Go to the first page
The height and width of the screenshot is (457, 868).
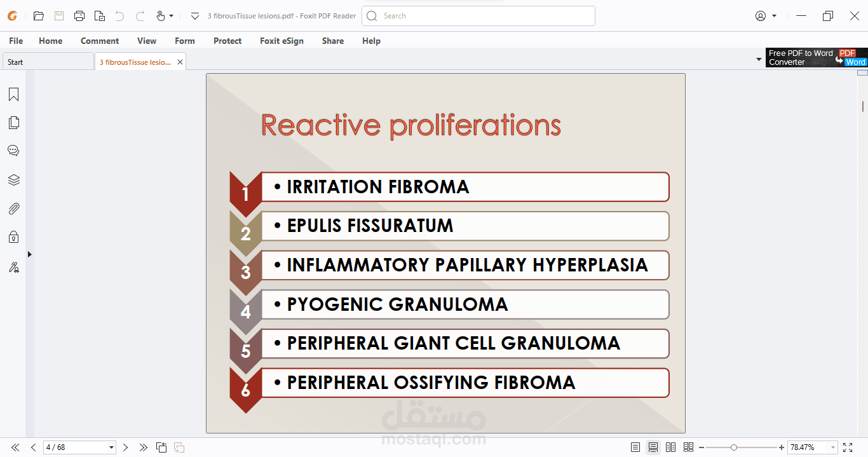pos(15,447)
